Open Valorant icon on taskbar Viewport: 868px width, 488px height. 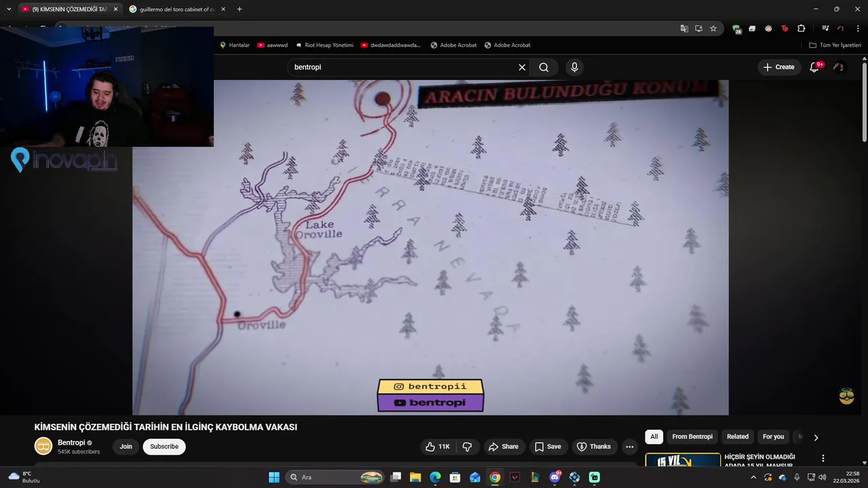tap(515, 477)
